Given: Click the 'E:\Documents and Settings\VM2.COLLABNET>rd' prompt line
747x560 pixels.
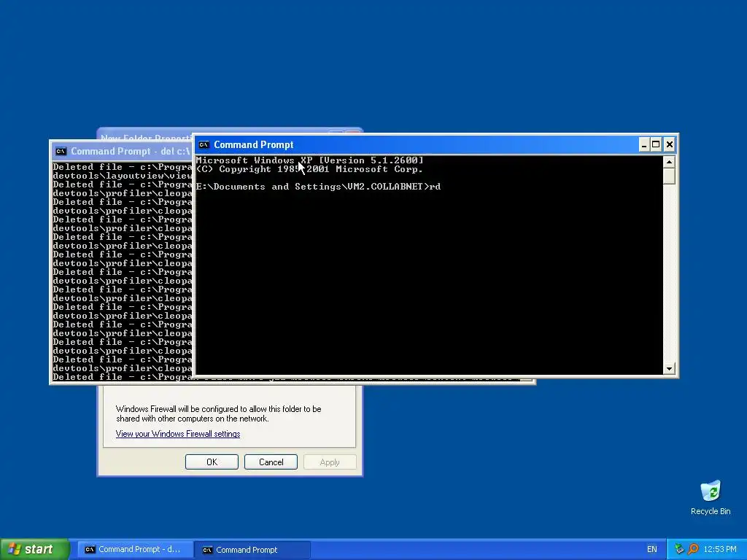Looking at the screenshot, I should coord(318,187).
